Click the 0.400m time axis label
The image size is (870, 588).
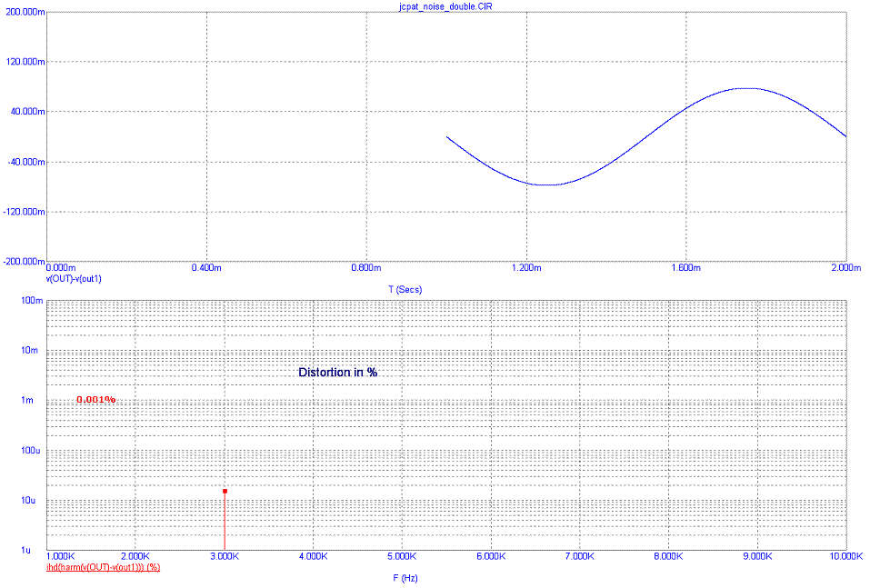coord(206,268)
